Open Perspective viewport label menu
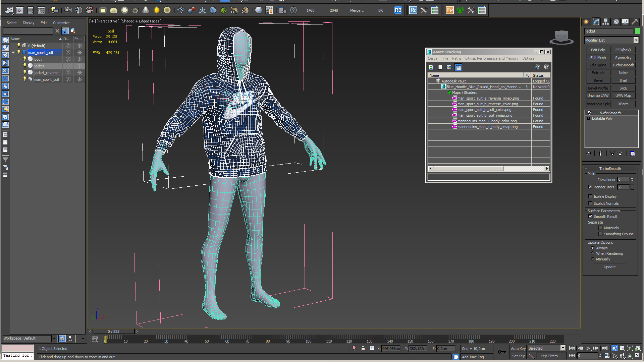644x362 pixels. click(x=108, y=21)
